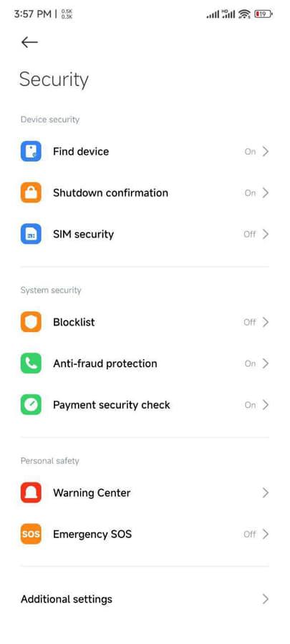
Task: Open the Blocklist menu entry
Action: pyautogui.click(x=145, y=322)
